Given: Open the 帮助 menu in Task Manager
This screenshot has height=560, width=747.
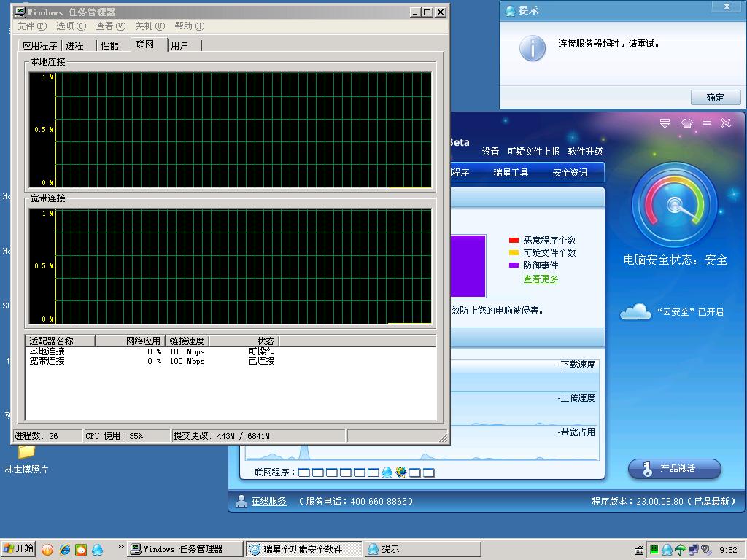Looking at the screenshot, I should 189,26.
